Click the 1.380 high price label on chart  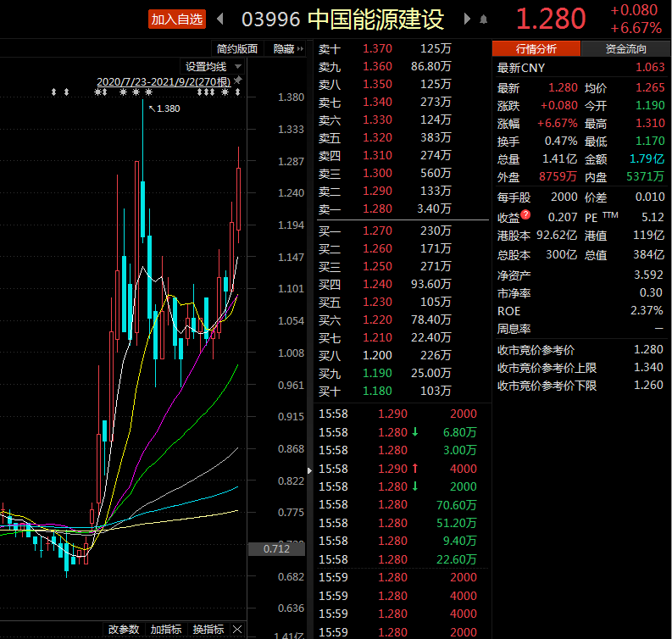point(164,108)
